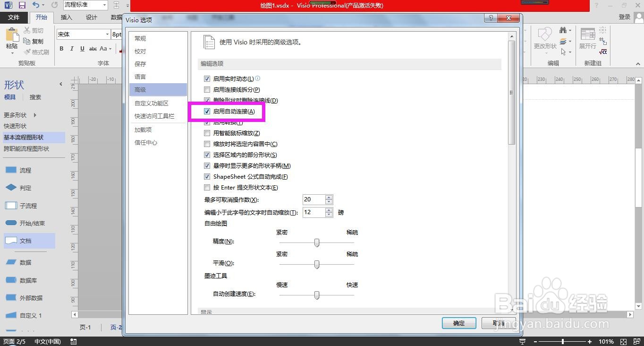Click the 平滑 slider handle
Image resolution: width=644 pixels, height=346 pixels.
[x=317, y=264]
